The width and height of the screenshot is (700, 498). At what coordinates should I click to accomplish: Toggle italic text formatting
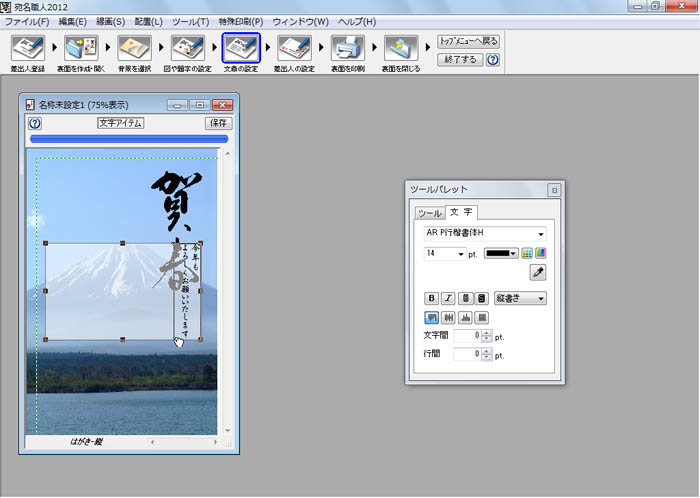(448, 298)
